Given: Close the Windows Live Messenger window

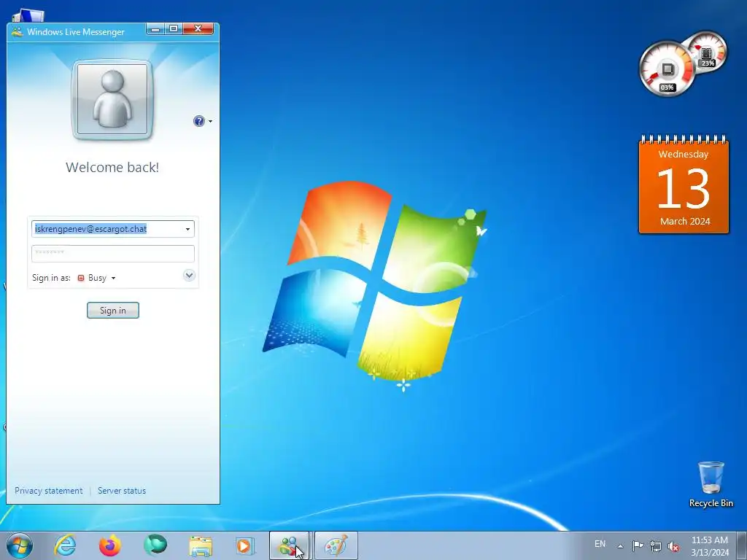Looking at the screenshot, I should tap(198, 29).
